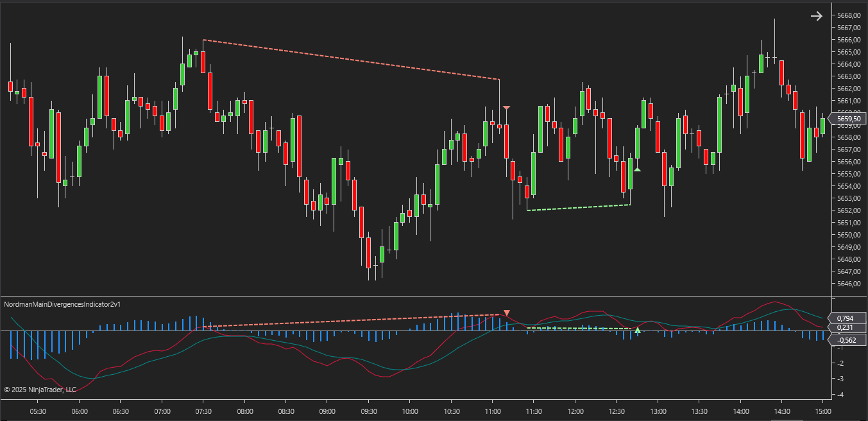The height and width of the screenshot is (421, 868).
Task: Click the 5668,00 price axis label
Action: [x=848, y=15]
